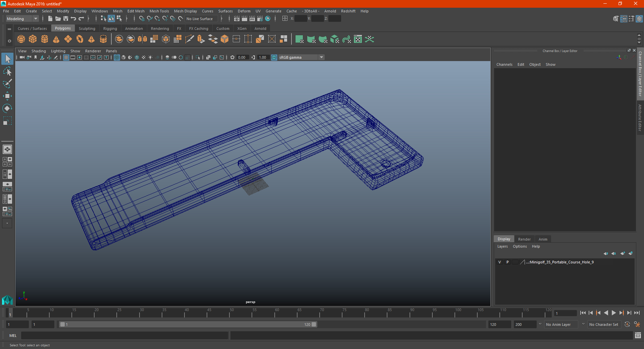This screenshot has width=644, height=349.
Task: Select the Select Tool arrow in toolbox
Action: (7, 59)
